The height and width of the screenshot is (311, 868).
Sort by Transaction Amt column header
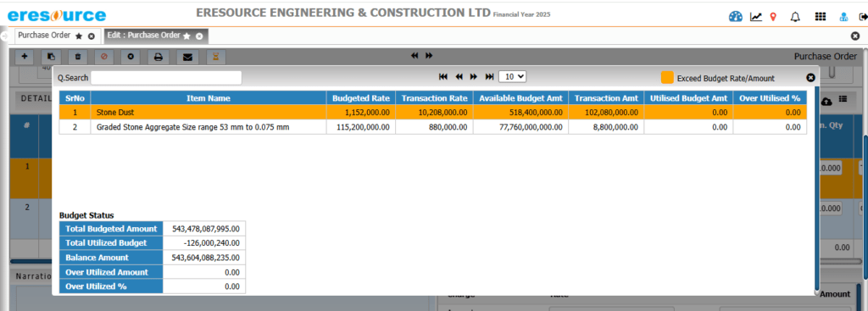pyautogui.click(x=606, y=98)
